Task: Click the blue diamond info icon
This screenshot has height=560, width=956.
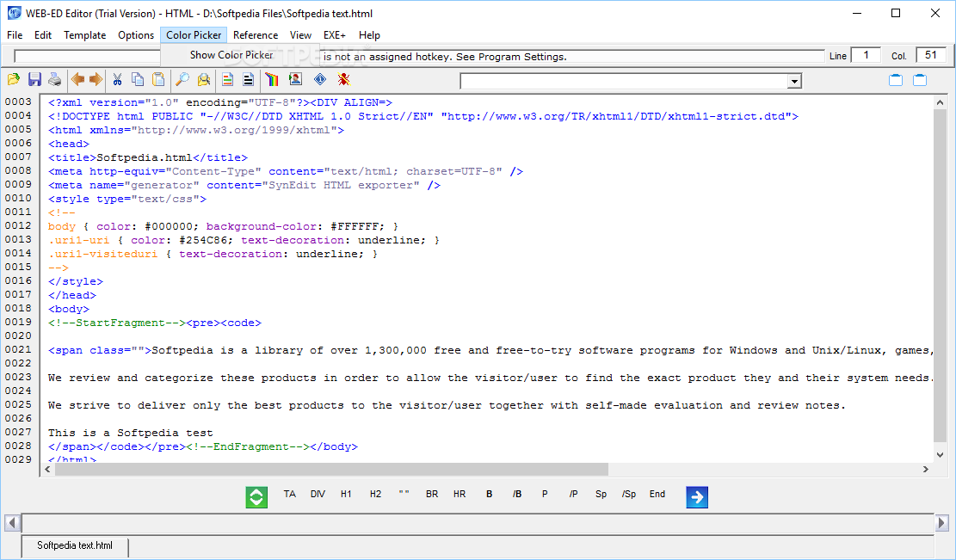Action: pyautogui.click(x=320, y=79)
